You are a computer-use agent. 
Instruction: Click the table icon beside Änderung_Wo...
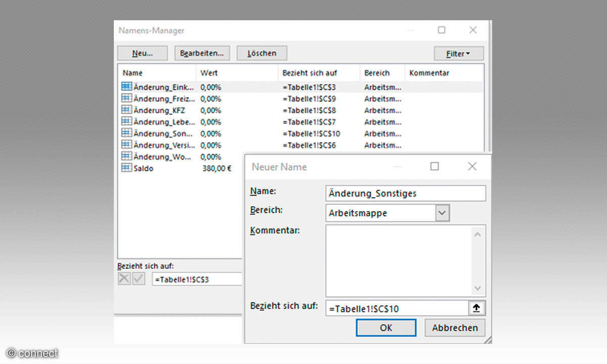click(x=126, y=156)
